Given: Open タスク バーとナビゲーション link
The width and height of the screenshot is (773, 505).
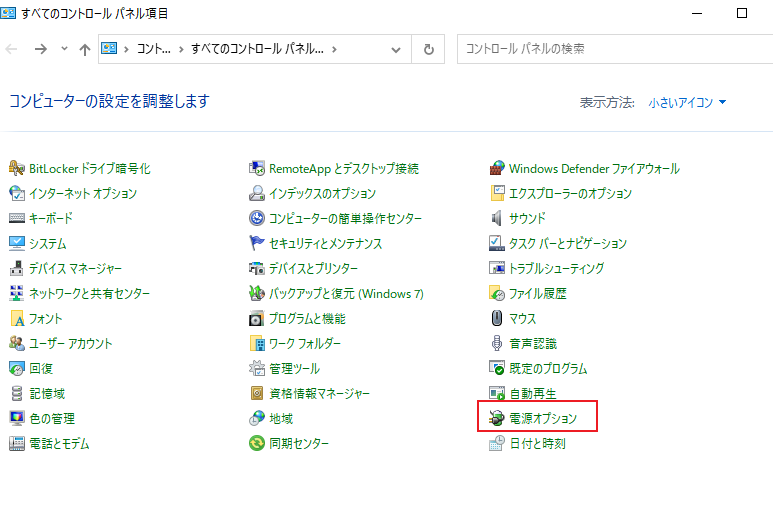Looking at the screenshot, I should pos(567,243).
